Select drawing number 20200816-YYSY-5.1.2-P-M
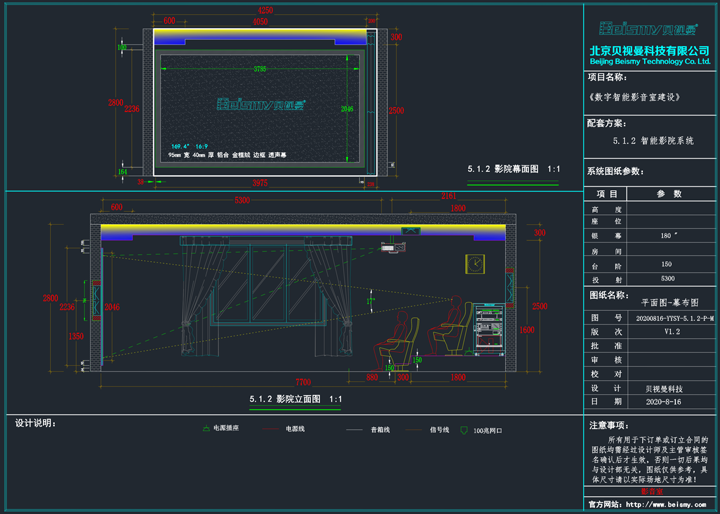This screenshot has width=720, height=514. click(675, 318)
